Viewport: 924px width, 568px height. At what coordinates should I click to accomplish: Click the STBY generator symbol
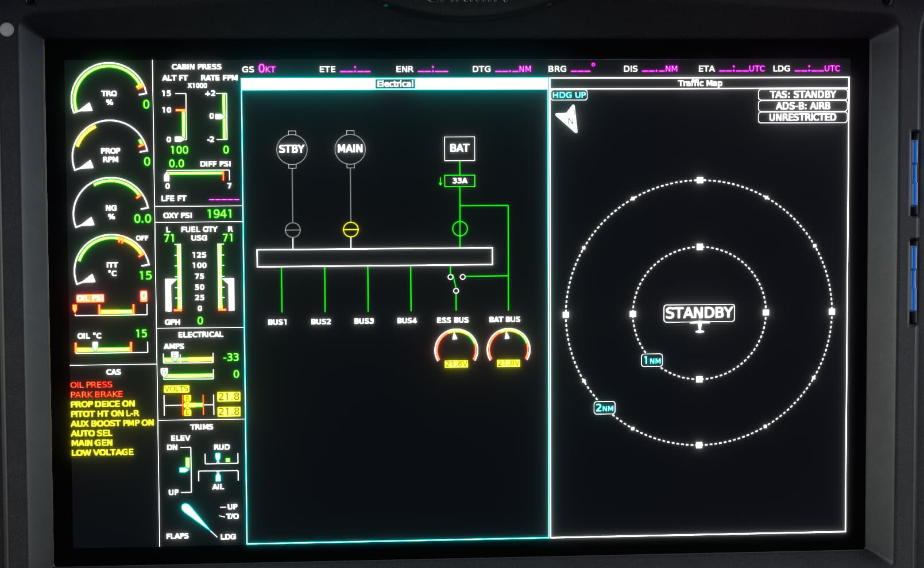[292, 149]
